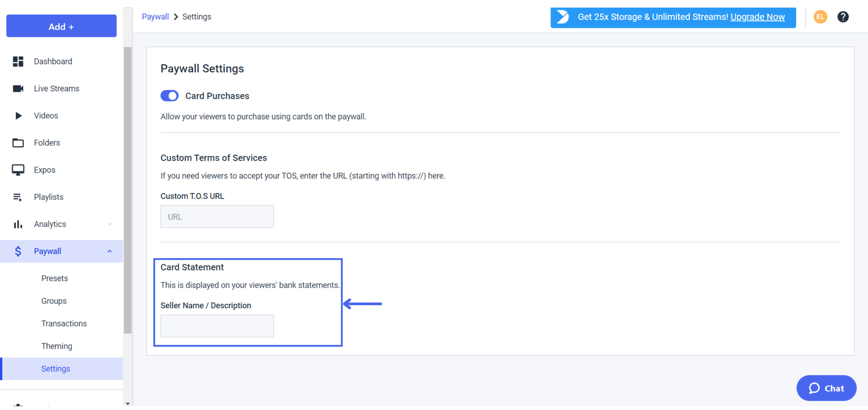This screenshot has height=410, width=868.
Task: Click the Seller Name / Description field
Action: (217, 326)
